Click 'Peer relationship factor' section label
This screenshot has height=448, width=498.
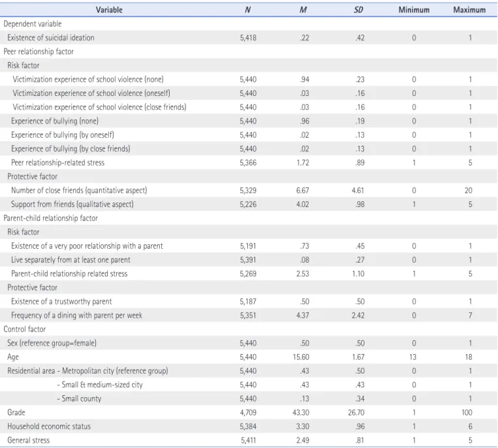tap(39, 52)
